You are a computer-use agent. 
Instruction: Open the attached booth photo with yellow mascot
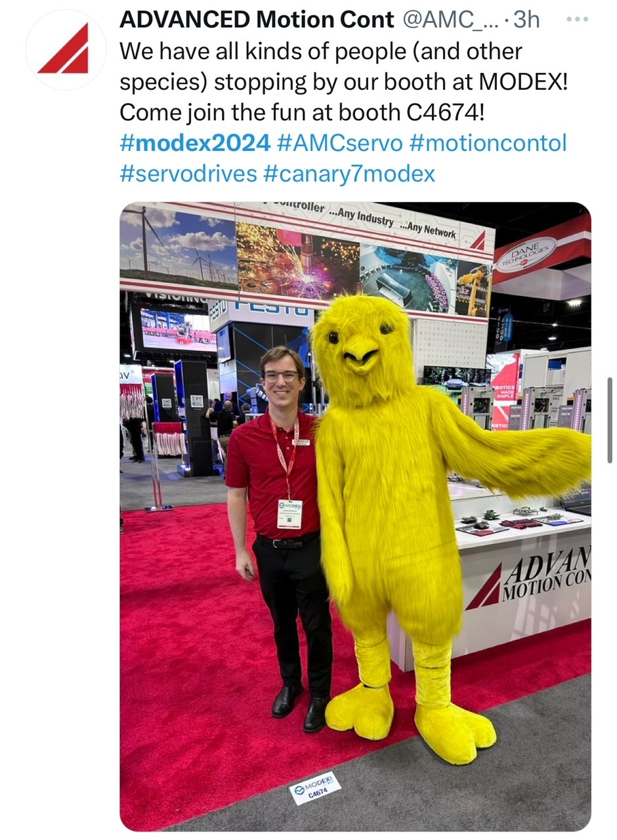355,516
